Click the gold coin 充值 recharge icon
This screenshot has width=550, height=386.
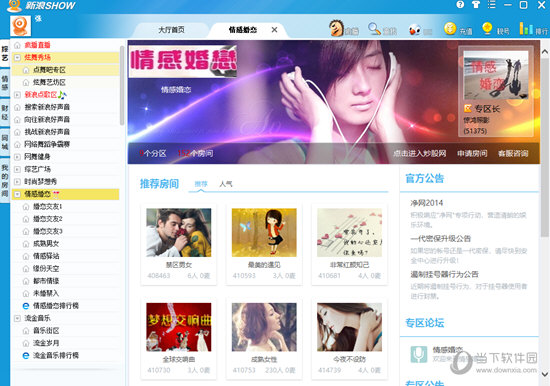click(x=450, y=28)
